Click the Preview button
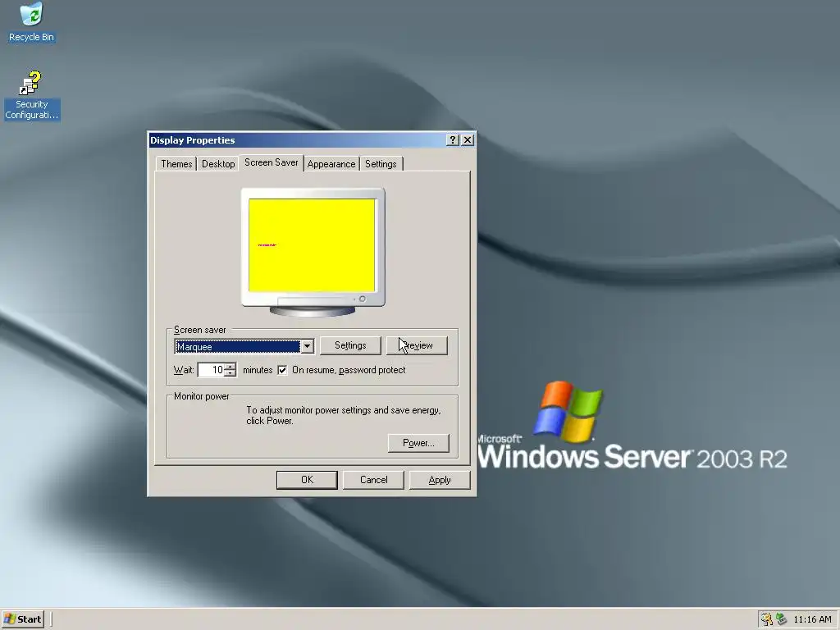This screenshot has width=840, height=630. [x=417, y=345]
